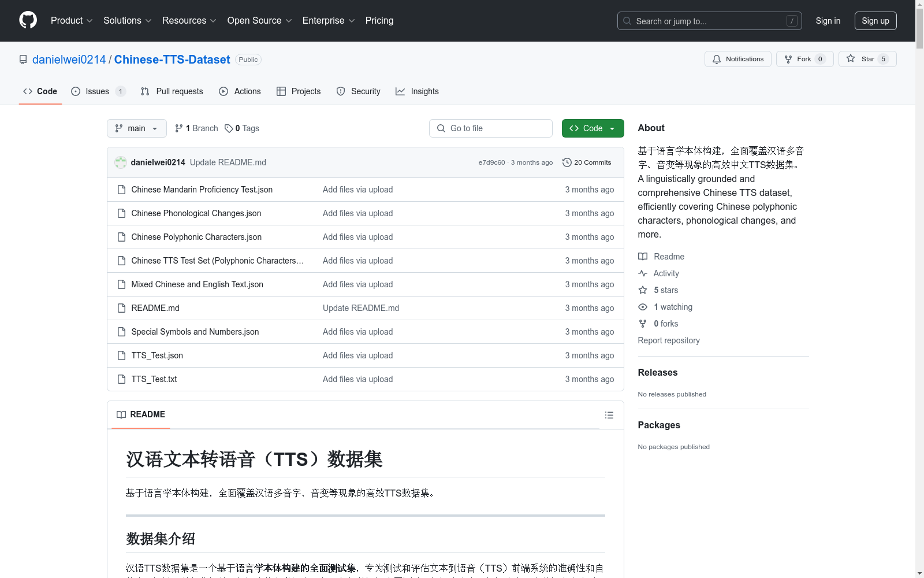Open the Product menu
The height and width of the screenshot is (578, 924).
[x=72, y=20]
